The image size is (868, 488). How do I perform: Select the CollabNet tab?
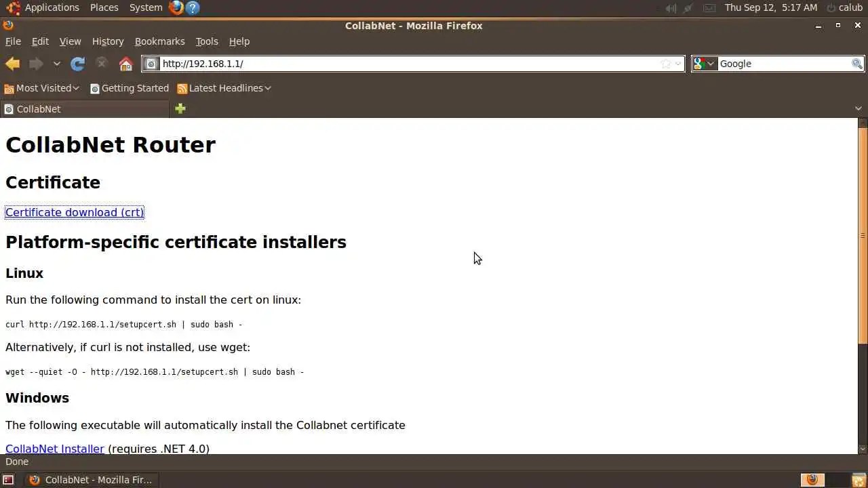pyautogui.click(x=84, y=109)
